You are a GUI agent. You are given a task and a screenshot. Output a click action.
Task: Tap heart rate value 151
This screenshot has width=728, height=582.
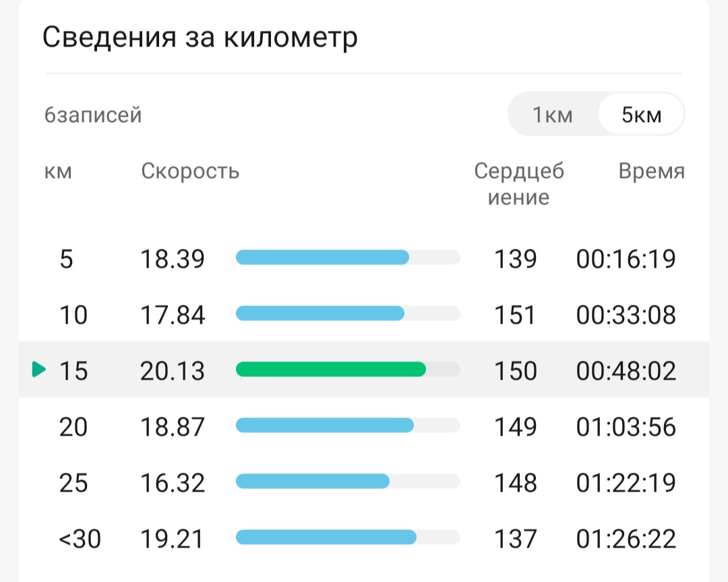click(515, 314)
